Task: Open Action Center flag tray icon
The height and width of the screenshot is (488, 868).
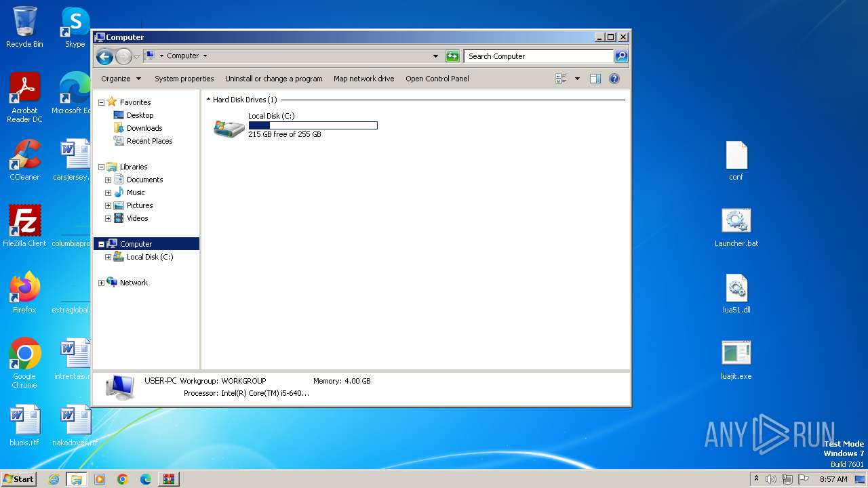Action: [804, 479]
